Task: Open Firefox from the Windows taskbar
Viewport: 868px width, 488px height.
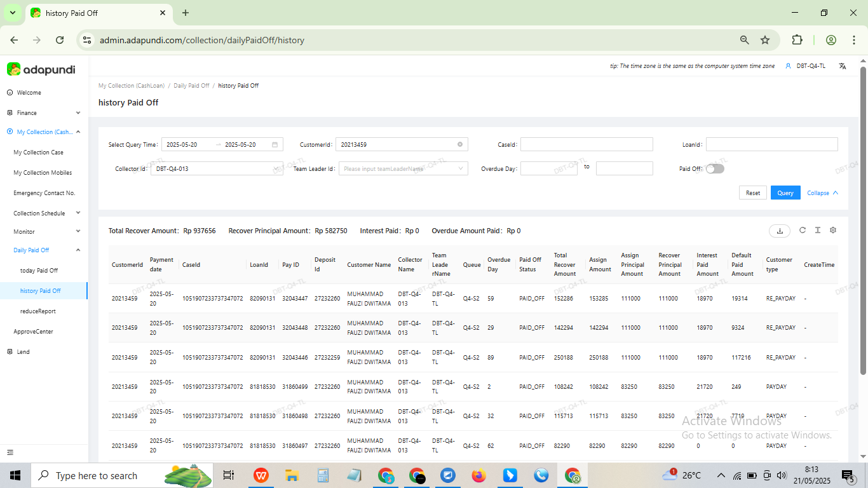Action: click(478, 475)
